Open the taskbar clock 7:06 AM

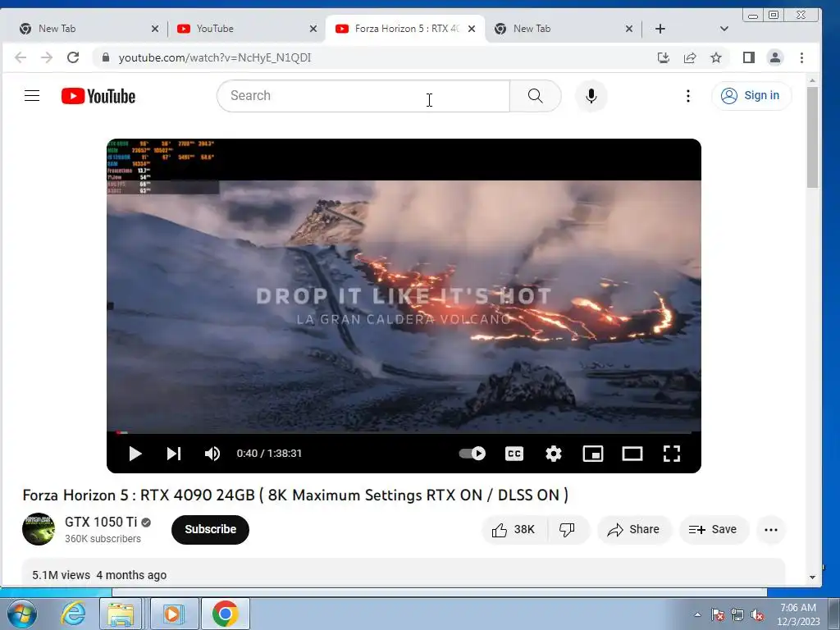pyautogui.click(x=798, y=614)
